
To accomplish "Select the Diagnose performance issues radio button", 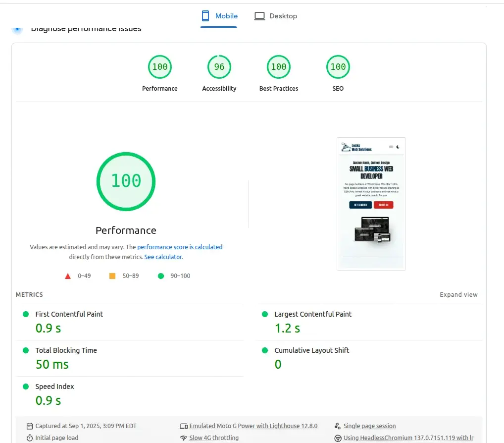I will click(x=17, y=29).
